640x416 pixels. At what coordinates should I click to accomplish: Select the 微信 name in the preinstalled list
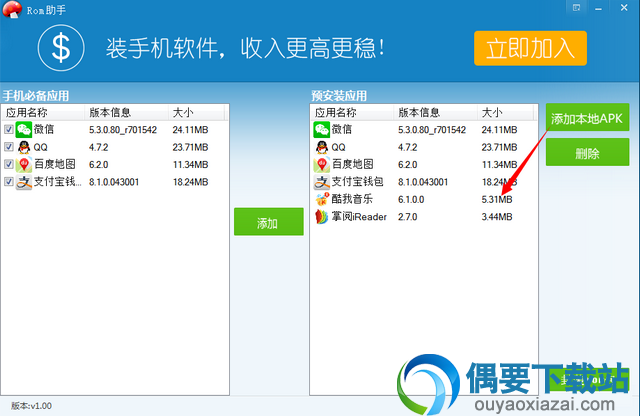[x=342, y=129]
